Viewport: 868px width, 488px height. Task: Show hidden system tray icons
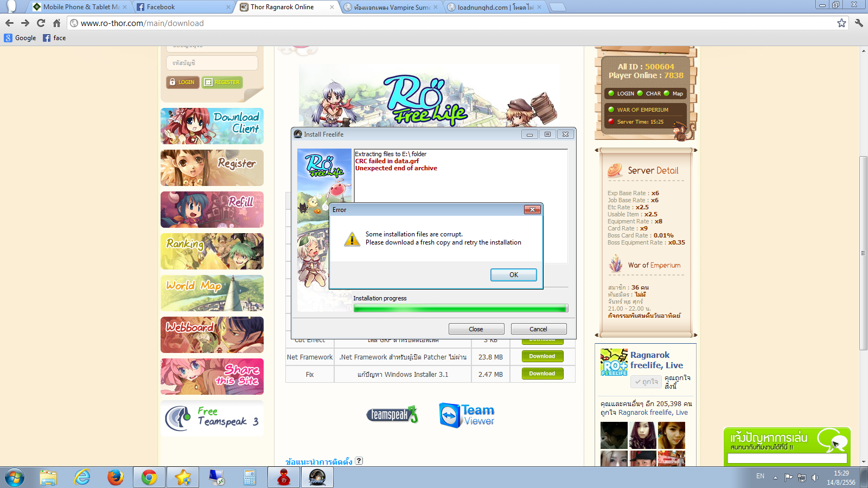775,478
